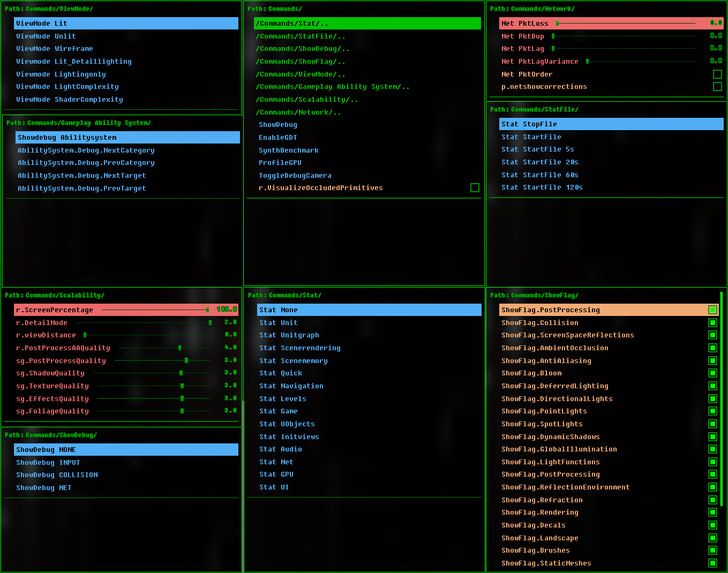Enable the Net PktOrder checkbox
This screenshot has width=728, height=573.
(717, 74)
